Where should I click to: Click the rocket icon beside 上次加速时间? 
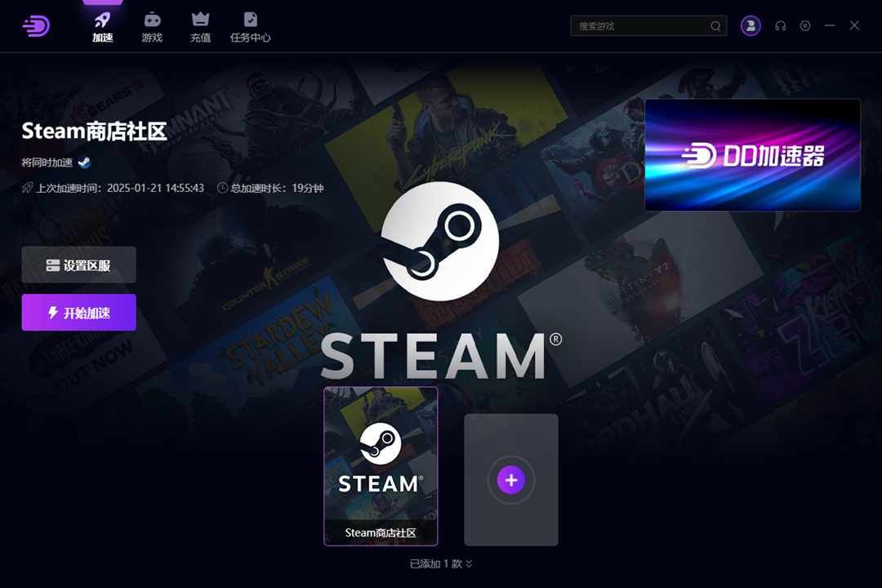pyautogui.click(x=27, y=188)
